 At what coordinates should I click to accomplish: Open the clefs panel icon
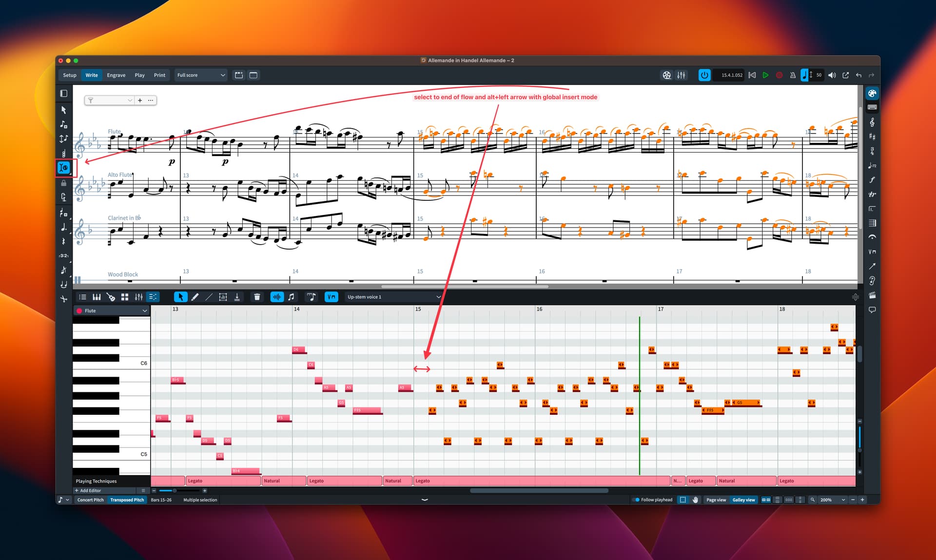point(872,122)
